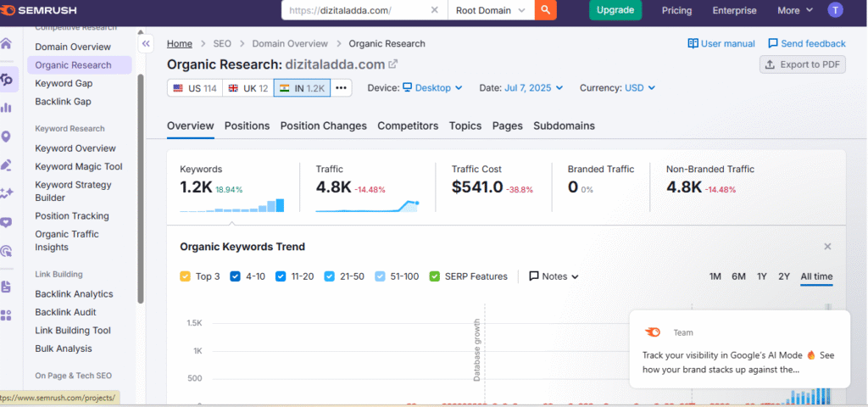
Task: Open the Date Jul 7, 2025 dropdown
Action: pos(534,88)
